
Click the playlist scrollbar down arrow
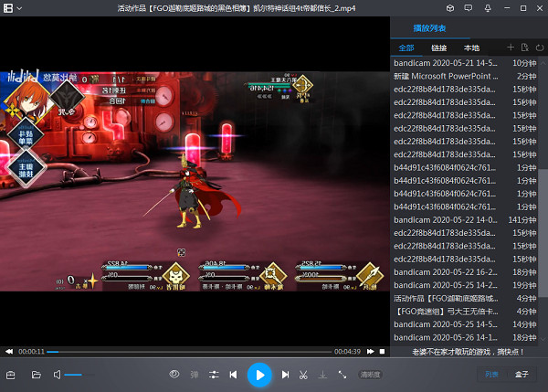tap(543, 338)
